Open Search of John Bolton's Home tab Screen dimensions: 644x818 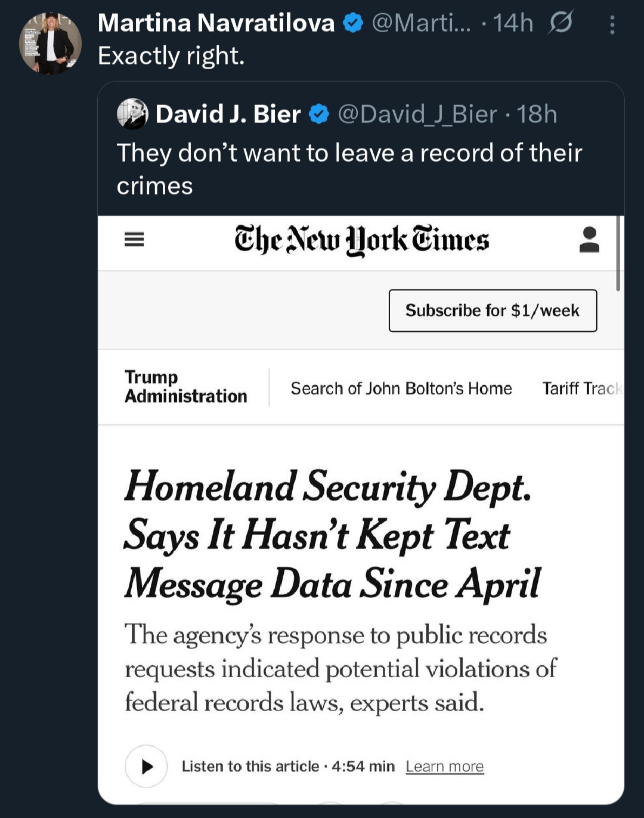pyautogui.click(x=401, y=388)
